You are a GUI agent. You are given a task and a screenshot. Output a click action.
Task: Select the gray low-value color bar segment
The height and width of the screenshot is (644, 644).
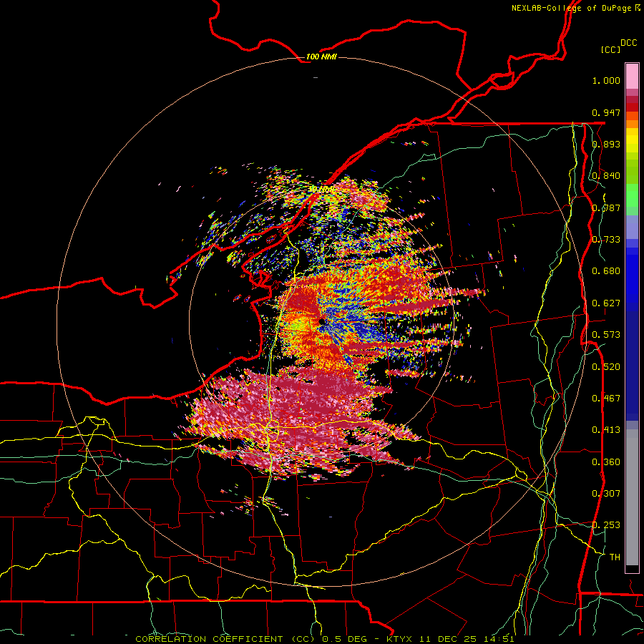pyautogui.click(x=632, y=497)
